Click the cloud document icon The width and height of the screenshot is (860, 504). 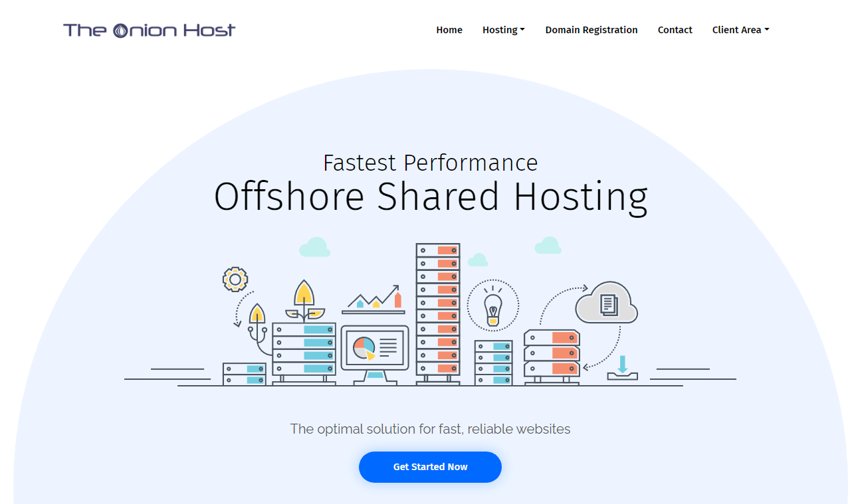606,304
